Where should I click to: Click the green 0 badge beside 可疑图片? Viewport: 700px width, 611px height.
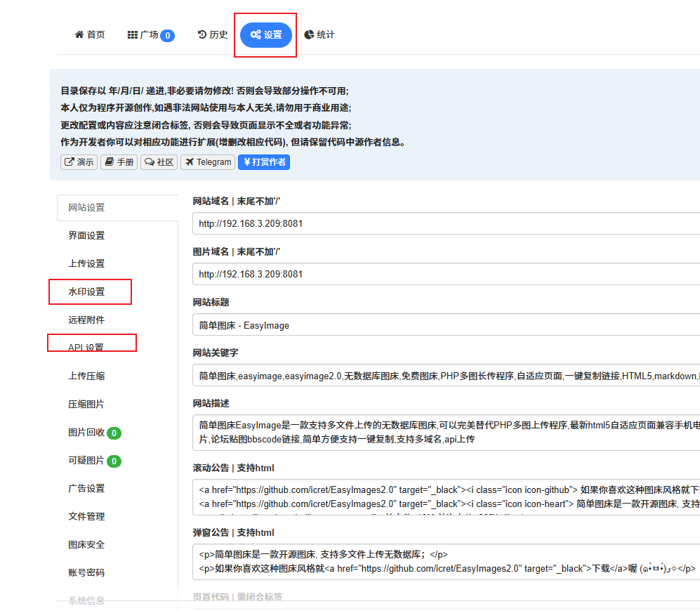114,461
